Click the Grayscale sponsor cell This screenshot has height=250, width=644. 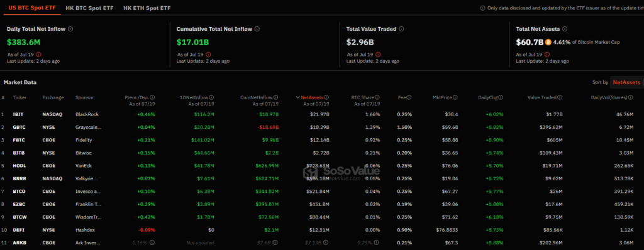(88, 128)
